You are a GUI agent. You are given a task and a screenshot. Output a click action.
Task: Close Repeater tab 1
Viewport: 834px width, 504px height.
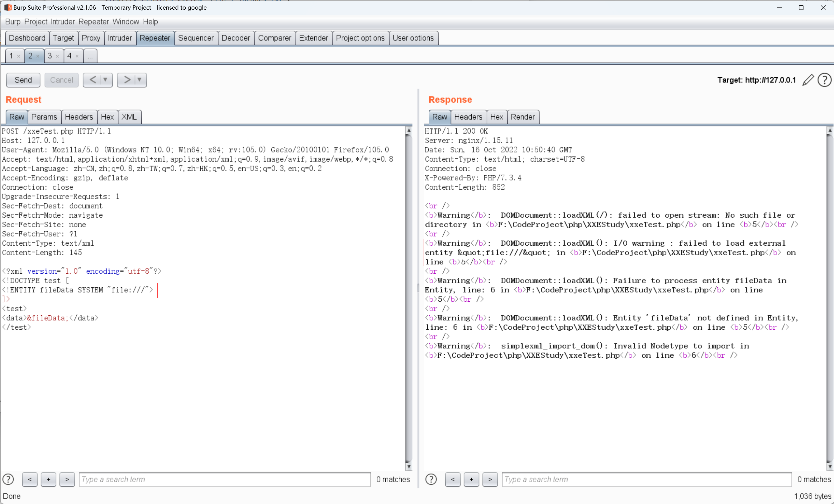[x=19, y=56]
